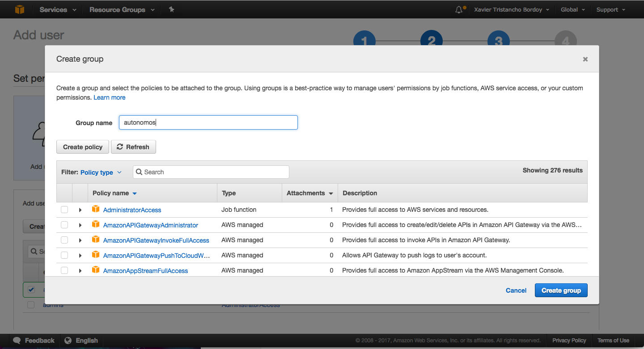This screenshot has width=644, height=349.
Task: Click the orange policy icon for AmazonAPIGatewayInvokeFullAccess
Action: tap(95, 240)
